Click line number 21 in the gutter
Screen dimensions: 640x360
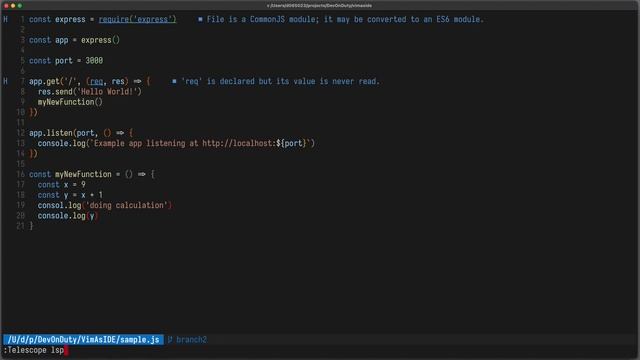click(20, 226)
